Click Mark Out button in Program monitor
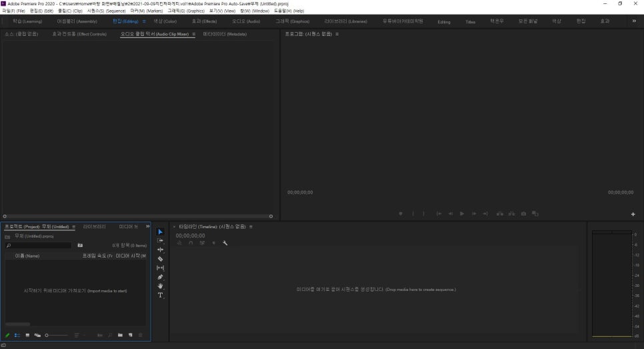 tap(423, 214)
